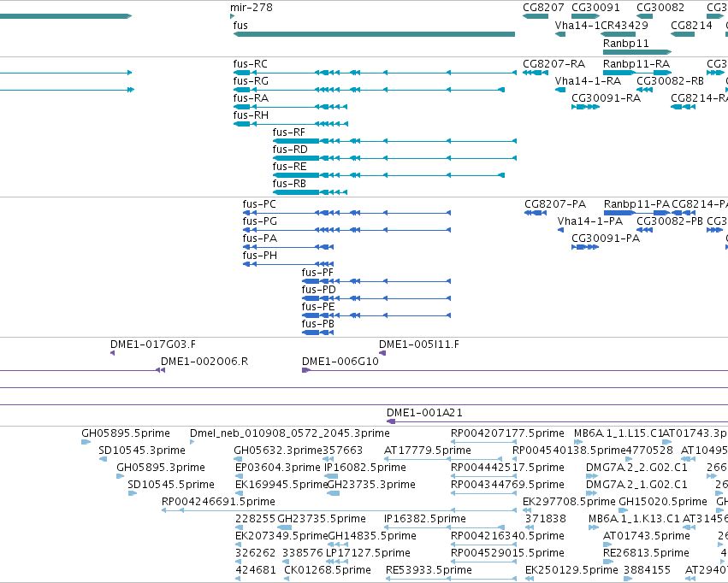728x583 pixels.
Task: Click the IP16382.5prime EST label
Action: [x=425, y=519]
